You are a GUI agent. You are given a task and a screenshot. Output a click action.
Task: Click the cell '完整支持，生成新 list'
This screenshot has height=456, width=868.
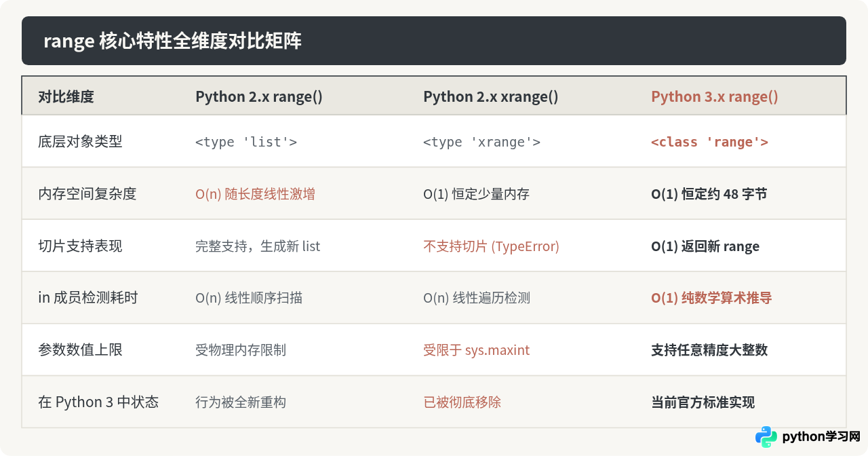coord(258,246)
